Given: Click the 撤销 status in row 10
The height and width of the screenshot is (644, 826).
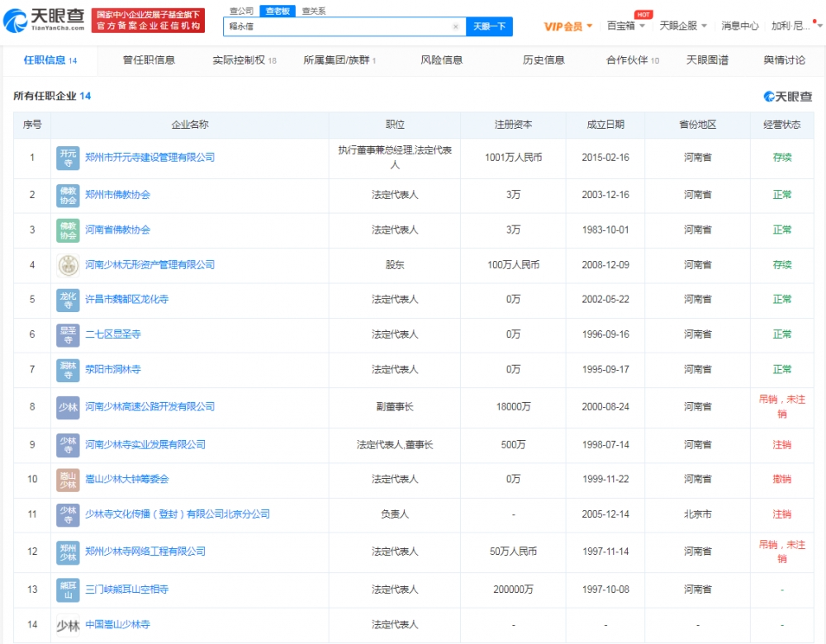Looking at the screenshot, I should [781, 479].
